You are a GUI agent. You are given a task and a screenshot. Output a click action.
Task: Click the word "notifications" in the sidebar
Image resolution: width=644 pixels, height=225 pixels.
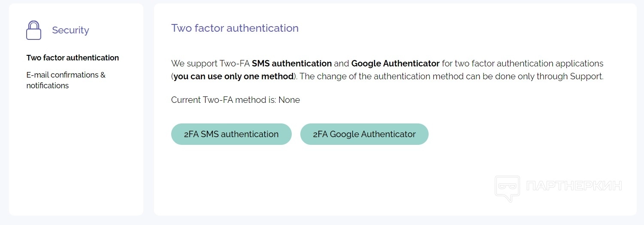pos(48,86)
